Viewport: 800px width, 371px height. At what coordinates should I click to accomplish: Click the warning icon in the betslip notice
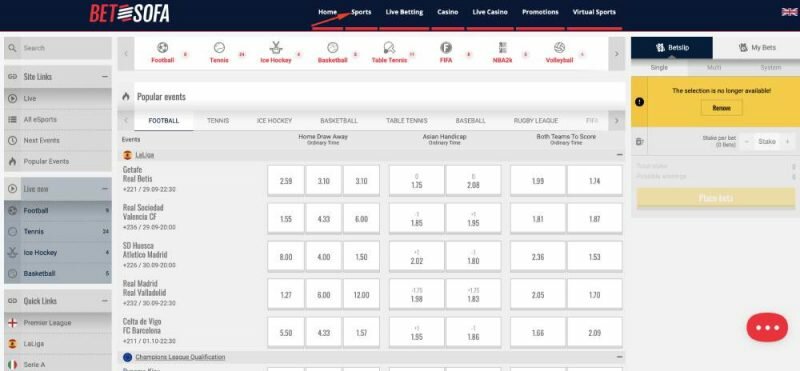[639, 102]
